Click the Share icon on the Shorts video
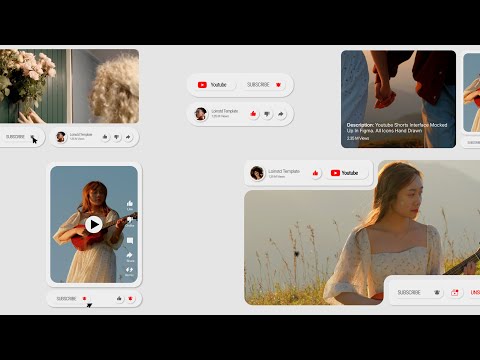Image resolution: width=480 pixels, height=360 pixels. pyautogui.click(x=130, y=255)
